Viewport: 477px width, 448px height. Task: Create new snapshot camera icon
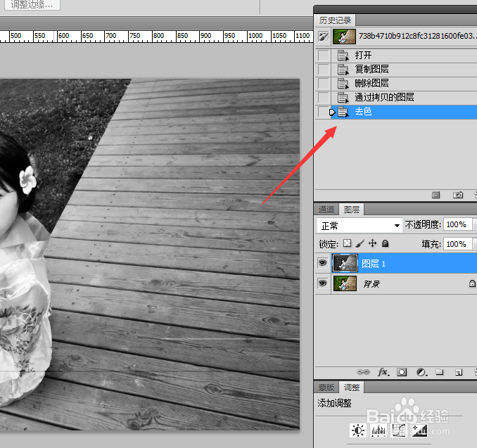point(458,195)
